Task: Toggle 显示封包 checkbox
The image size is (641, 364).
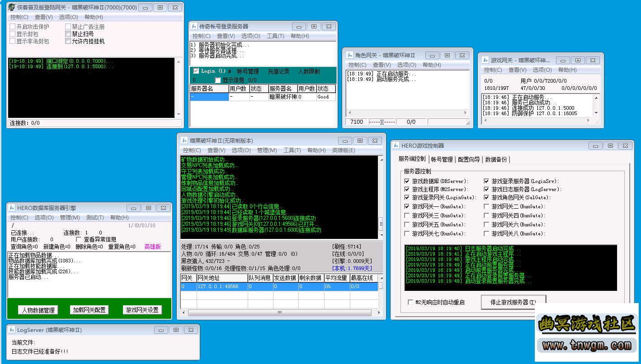Action: [x=13, y=34]
